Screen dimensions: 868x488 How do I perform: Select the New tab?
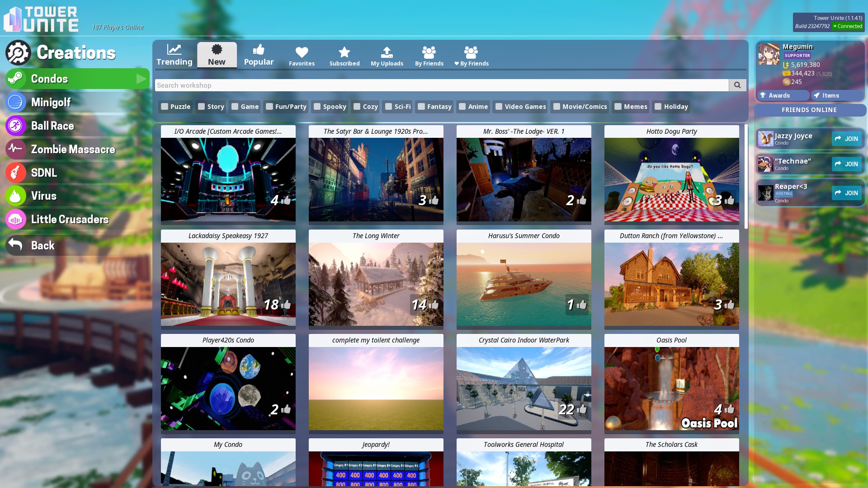[217, 55]
